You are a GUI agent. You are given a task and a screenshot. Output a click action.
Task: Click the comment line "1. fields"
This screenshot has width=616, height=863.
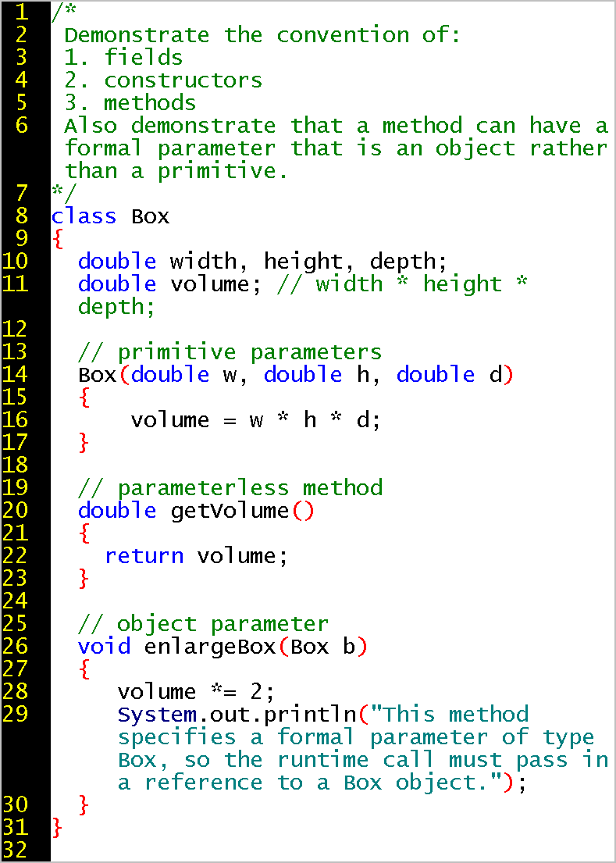click(x=123, y=58)
